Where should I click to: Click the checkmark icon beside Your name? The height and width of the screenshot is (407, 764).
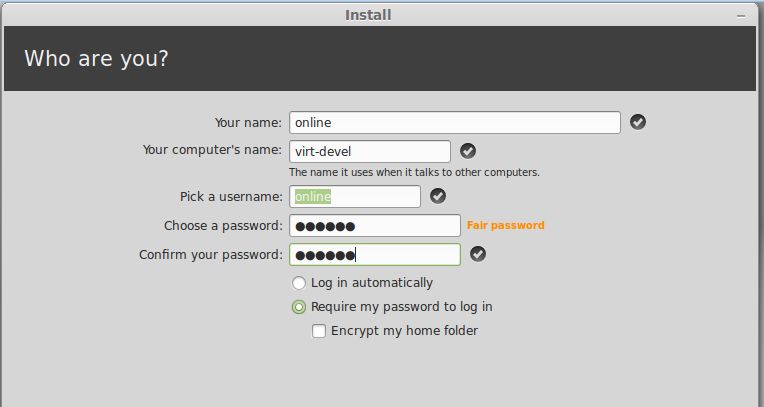pyautogui.click(x=638, y=122)
